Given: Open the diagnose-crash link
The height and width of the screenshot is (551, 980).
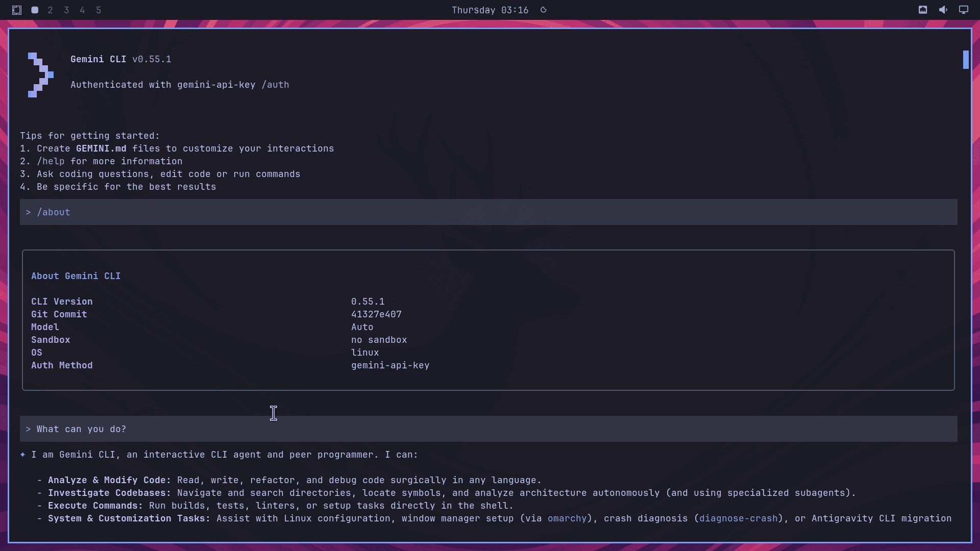Looking at the screenshot, I should click(x=738, y=518).
